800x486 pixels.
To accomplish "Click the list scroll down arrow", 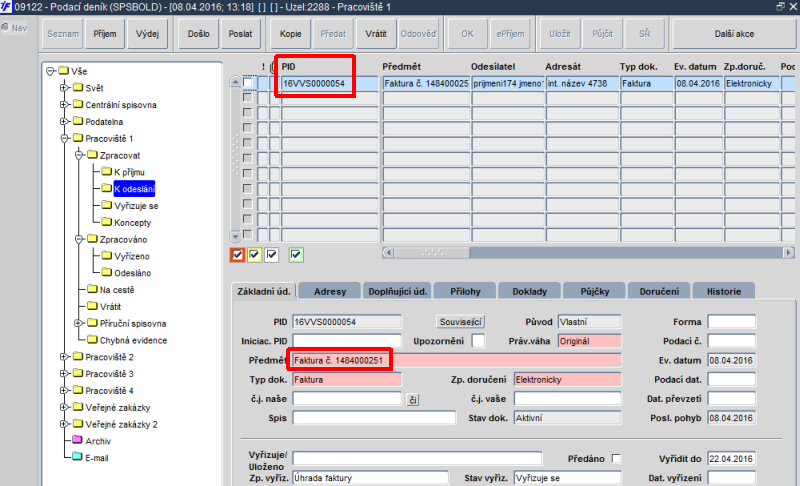I will 235,237.
